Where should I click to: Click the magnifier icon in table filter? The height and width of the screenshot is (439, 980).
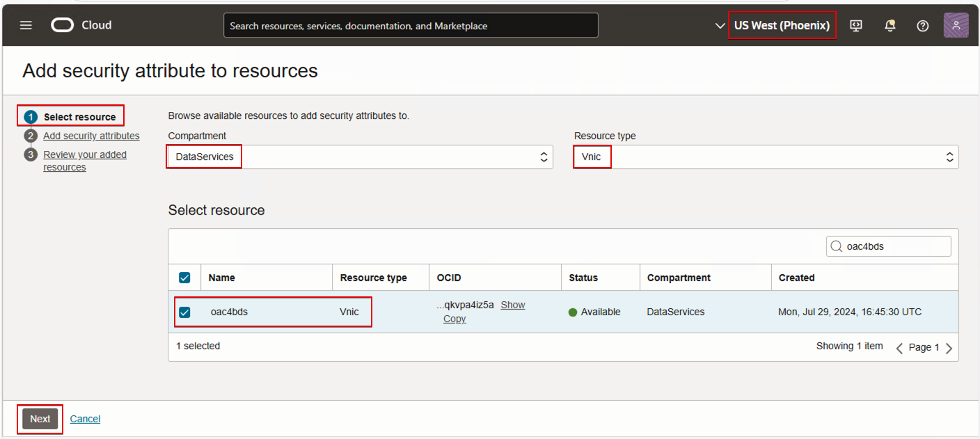click(x=837, y=246)
